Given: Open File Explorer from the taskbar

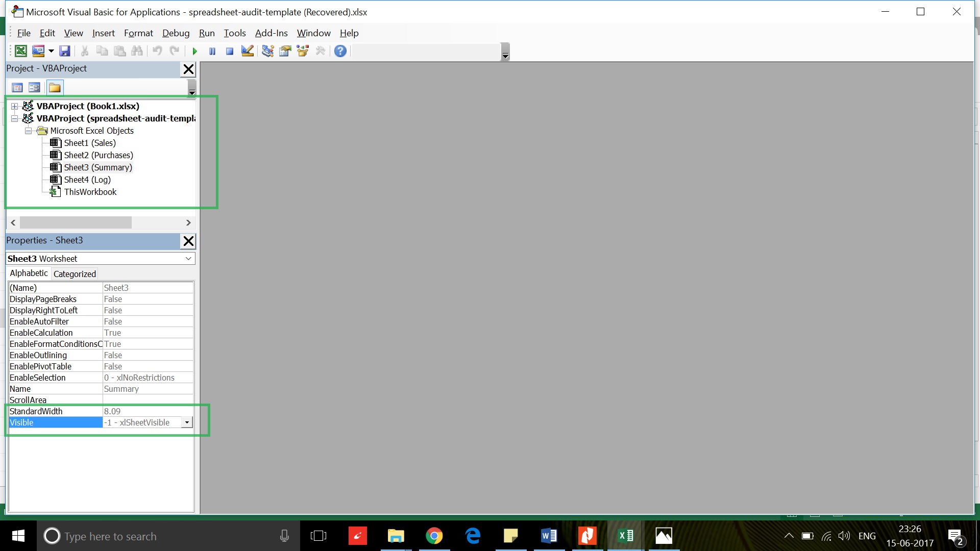Looking at the screenshot, I should (396, 536).
